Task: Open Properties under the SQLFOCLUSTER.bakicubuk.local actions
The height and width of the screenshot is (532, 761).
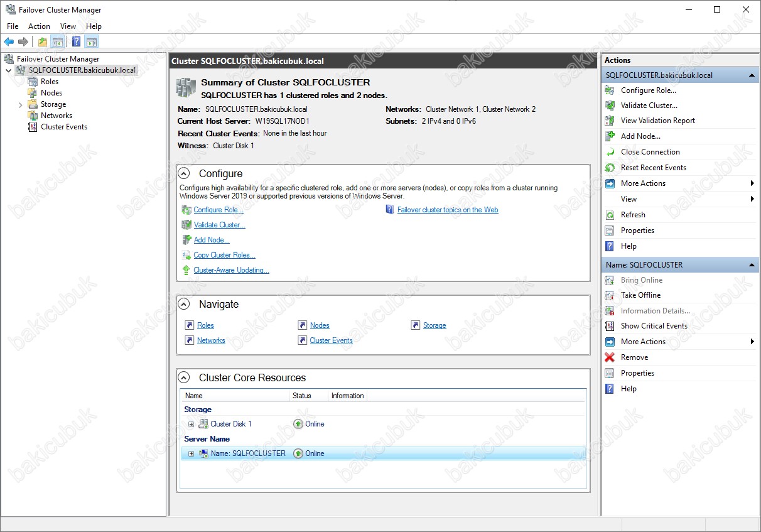Action: pos(637,231)
